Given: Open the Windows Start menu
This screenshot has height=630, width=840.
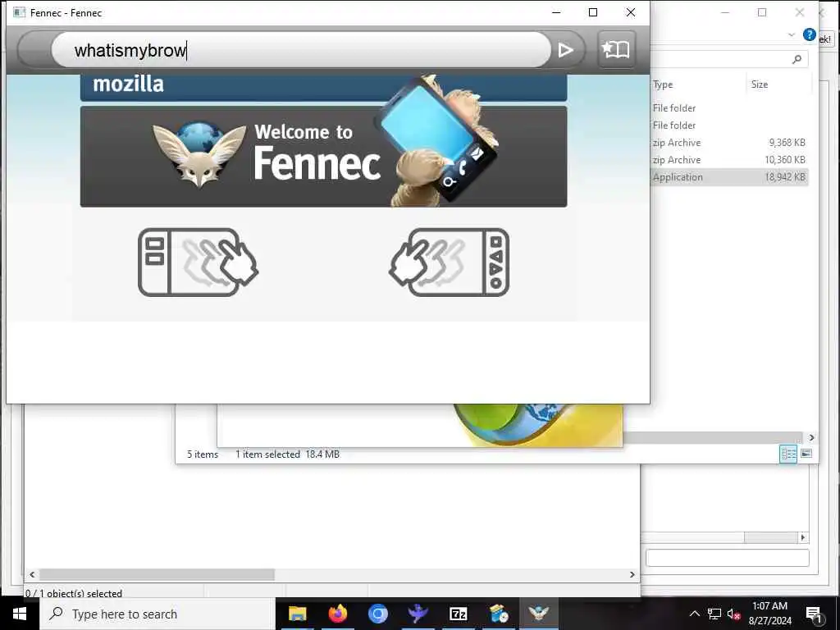Looking at the screenshot, I should pyautogui.click(x=20, y=614).
